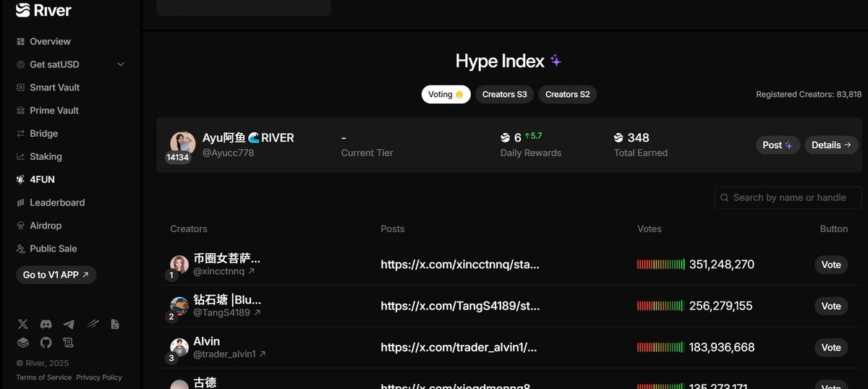Click the River logo in the sidebar
This screenshot has width=868, height=389.
[43, 10]
